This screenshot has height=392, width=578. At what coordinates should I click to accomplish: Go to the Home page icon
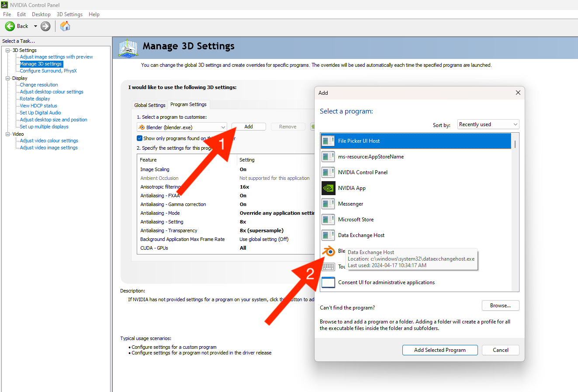pyautogui.click(x=65, y=26)
